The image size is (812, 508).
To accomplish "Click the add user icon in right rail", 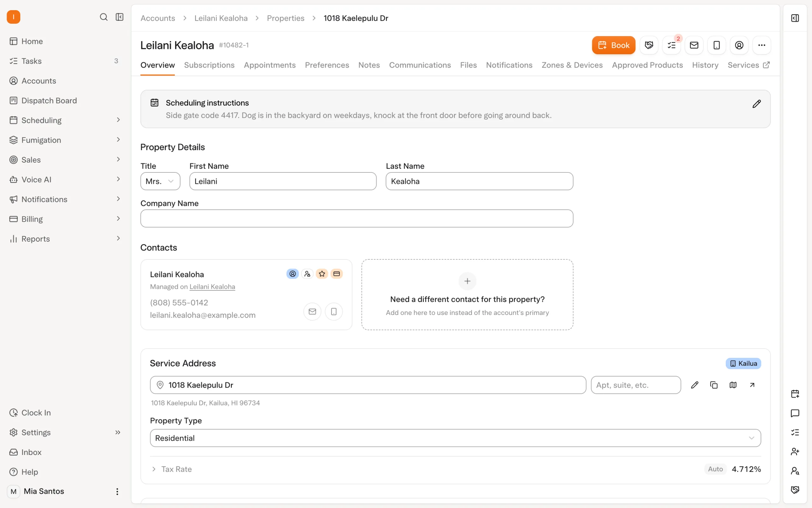I will click(x=795, y=451).
